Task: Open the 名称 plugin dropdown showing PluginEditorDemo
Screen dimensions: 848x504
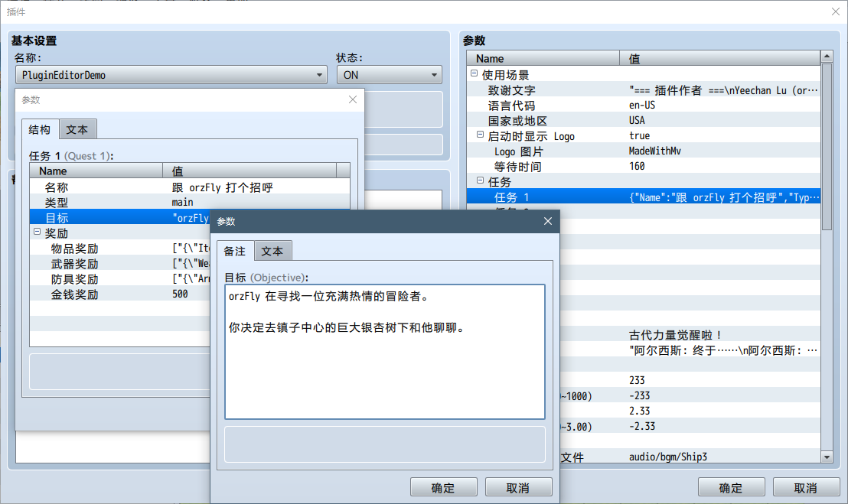Action: 171,75
